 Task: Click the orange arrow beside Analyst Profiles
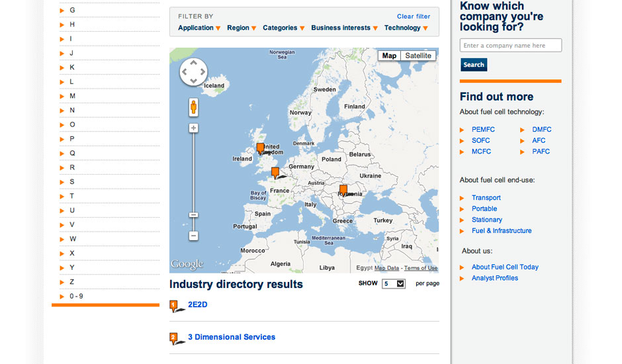coord(462,279)
